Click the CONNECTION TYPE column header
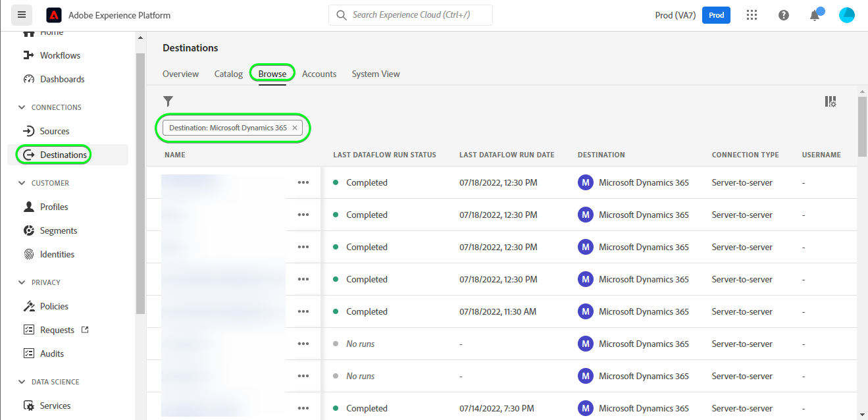The width and height of the screenshot is (868, 420). (x=745, y=155)
